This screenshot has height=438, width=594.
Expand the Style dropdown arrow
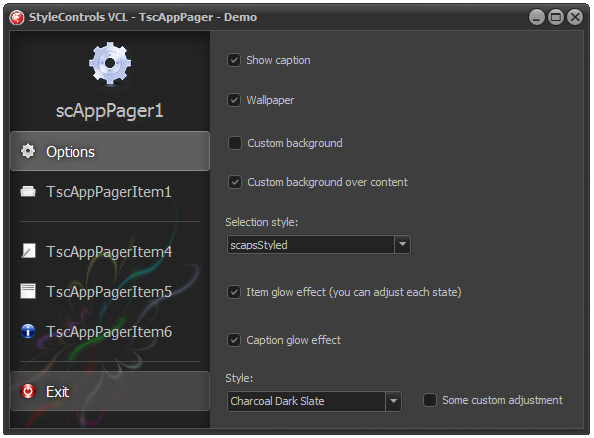pyautogui.click(x=394, y=401)
